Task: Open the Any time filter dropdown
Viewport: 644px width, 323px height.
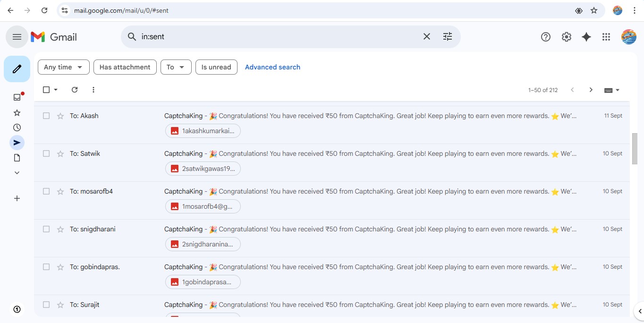Action: (x=63, y=67)
